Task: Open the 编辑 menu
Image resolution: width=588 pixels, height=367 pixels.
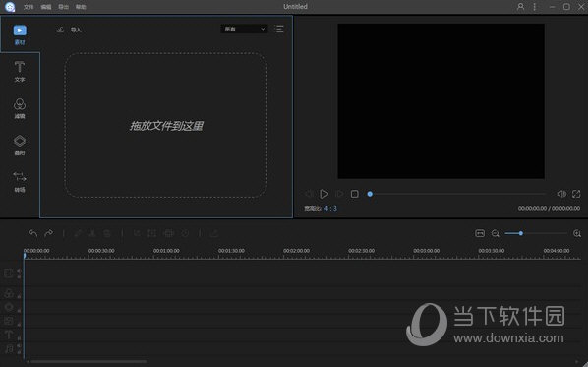Action: 46,7
